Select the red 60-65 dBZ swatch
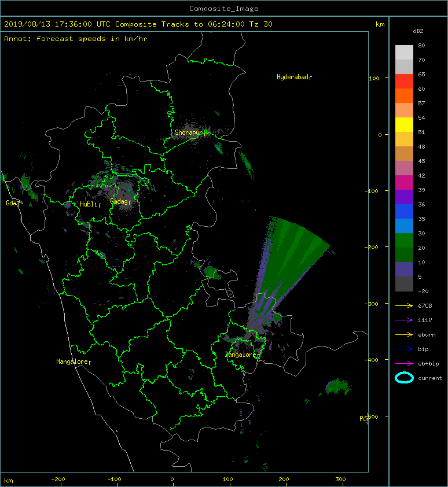The width and height of the screenshot is (448, 487). coord(404,82)
